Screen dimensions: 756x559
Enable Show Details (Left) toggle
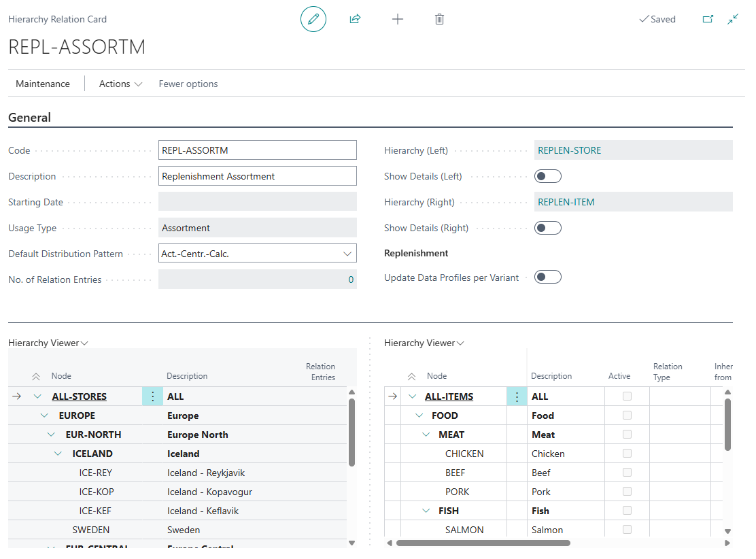547,177
